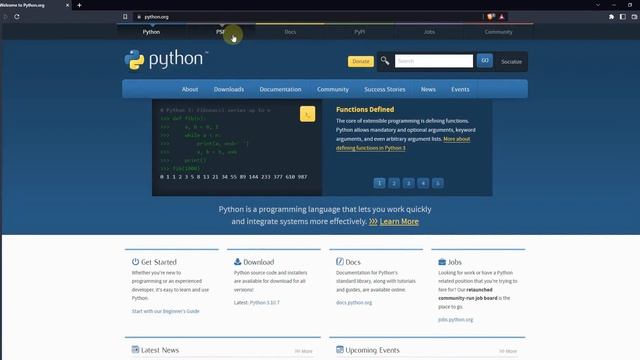640x360 pixels.
Task: Click More link beside Upcoming Events
Action: (508, 351)
